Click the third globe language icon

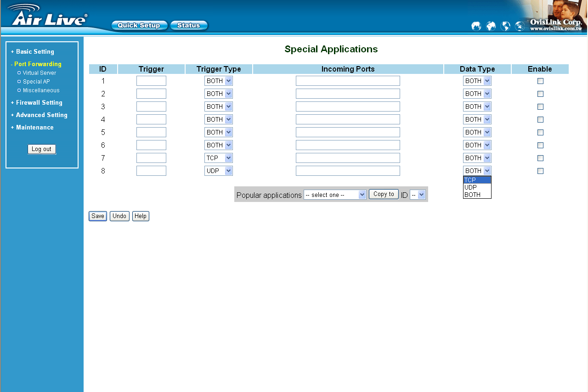505,26
